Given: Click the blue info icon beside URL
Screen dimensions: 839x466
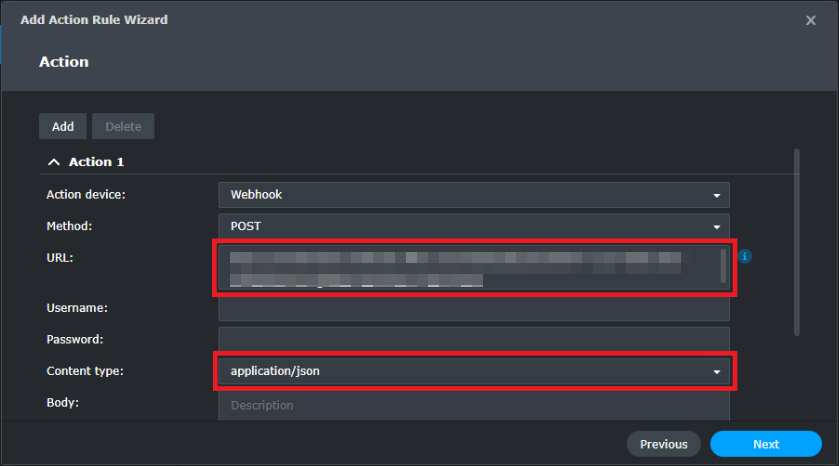Looking at the screenshot, I should 744,256.
